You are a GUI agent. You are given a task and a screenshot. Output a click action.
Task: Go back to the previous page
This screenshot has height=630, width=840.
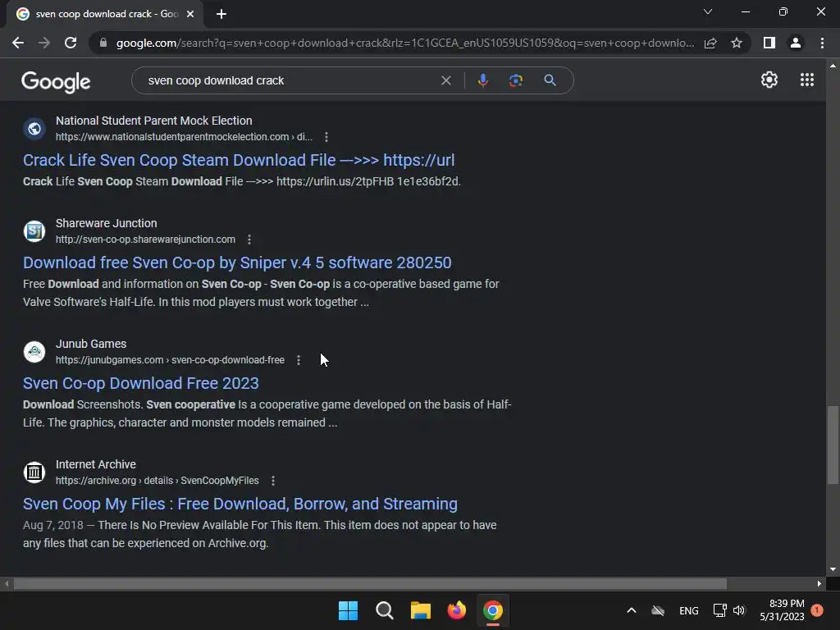click(x=18, y=43)
